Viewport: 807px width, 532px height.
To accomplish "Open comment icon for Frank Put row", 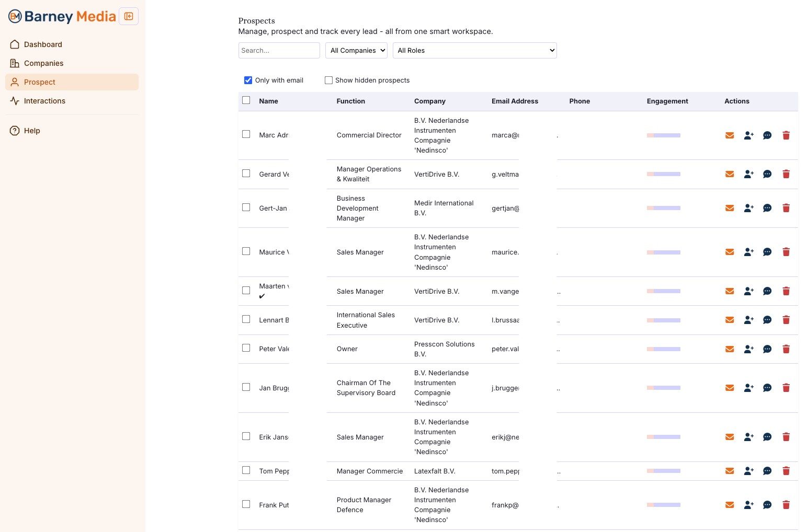I will pyautogui.click(x=767, y=505).
